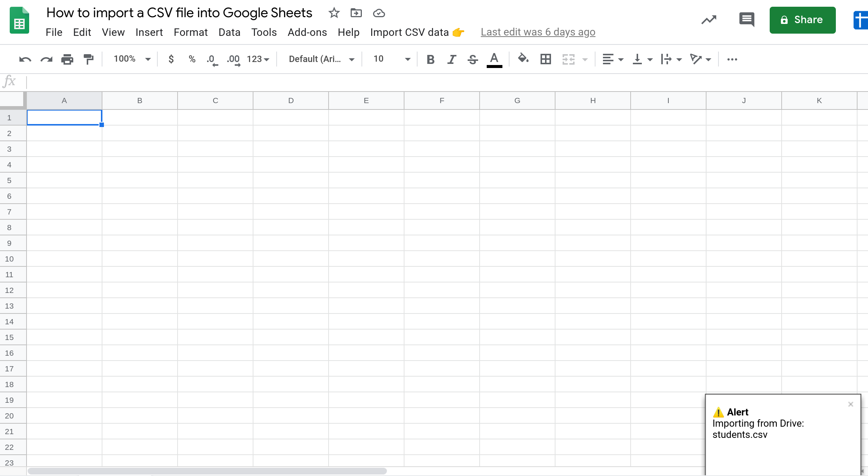Screen dimensions: 868x476
Task: Open the Borders grid icon
Action: (546, 59)
